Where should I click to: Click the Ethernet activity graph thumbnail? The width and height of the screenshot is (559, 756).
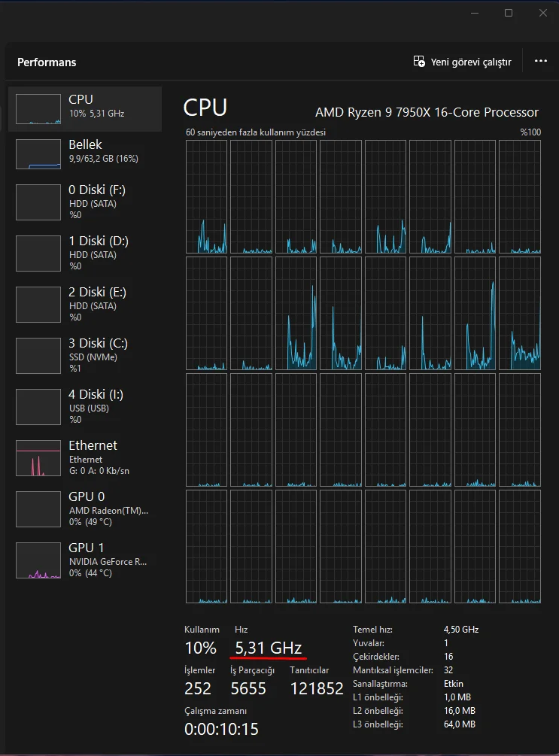click(x=38, y=458)
